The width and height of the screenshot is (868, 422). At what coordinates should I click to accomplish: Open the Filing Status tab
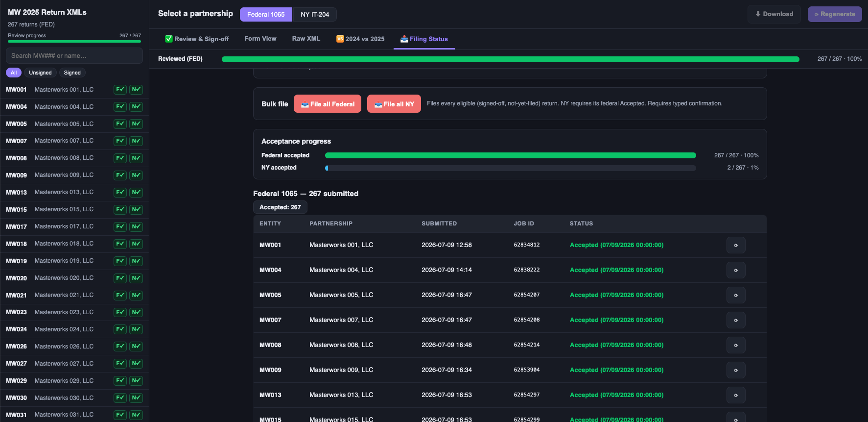tap(424, 39)
